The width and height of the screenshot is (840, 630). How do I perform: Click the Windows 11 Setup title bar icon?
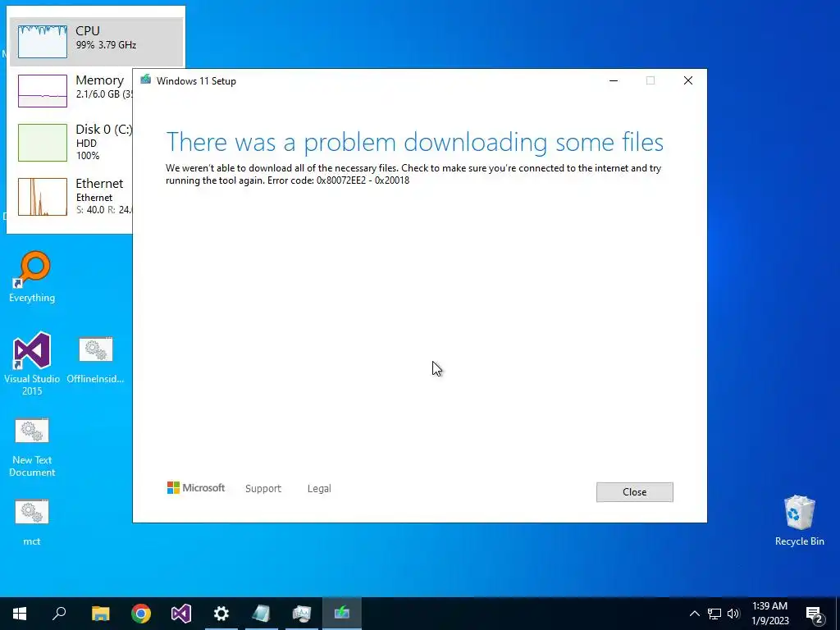point(145,80)
